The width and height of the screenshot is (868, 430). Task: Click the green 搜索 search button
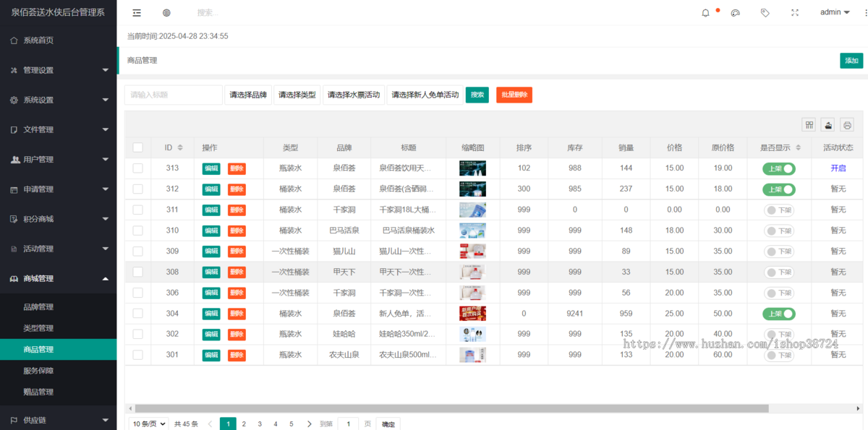click(x=477, y=95)
